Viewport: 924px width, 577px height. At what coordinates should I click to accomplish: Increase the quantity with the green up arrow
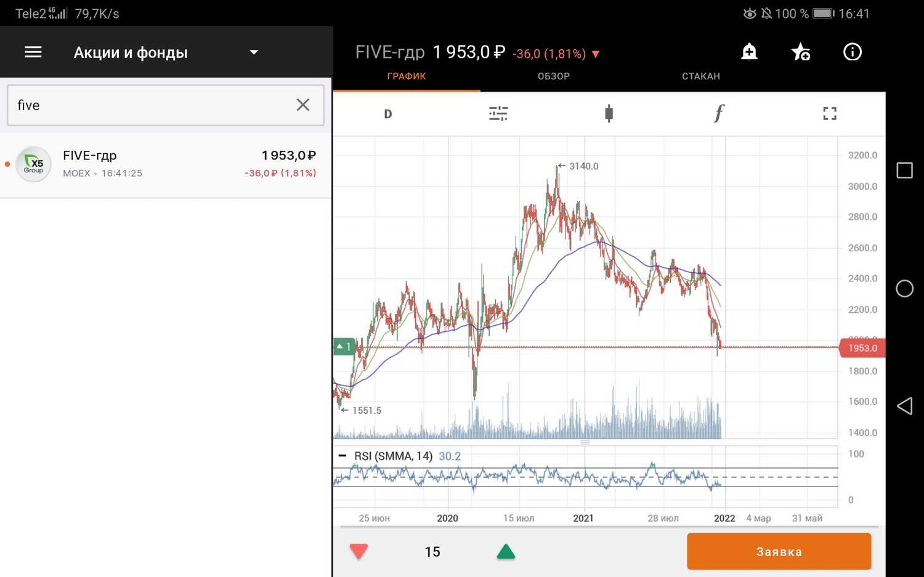coord(506,551)
